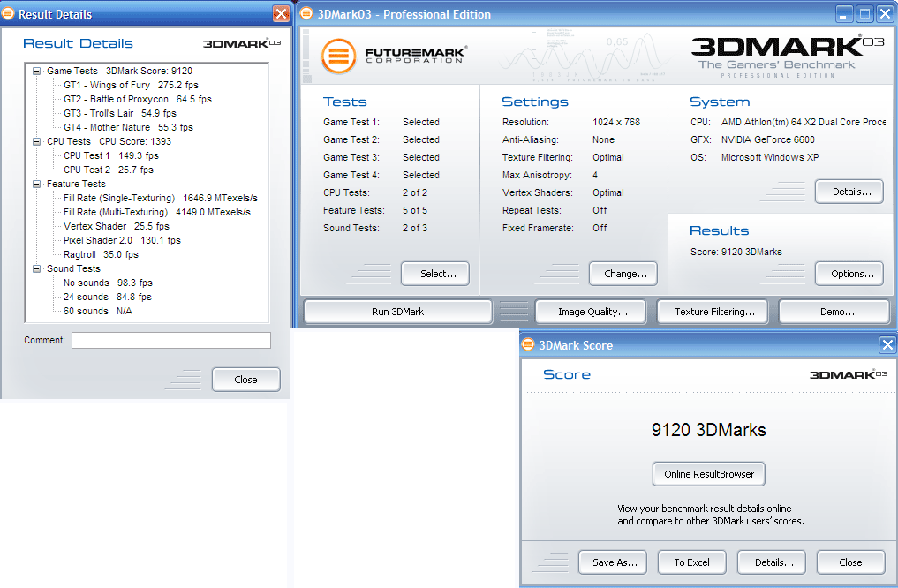The image size is (898, 588).
Task: Select the No sounds result row
Action: [x=108, y=283]
